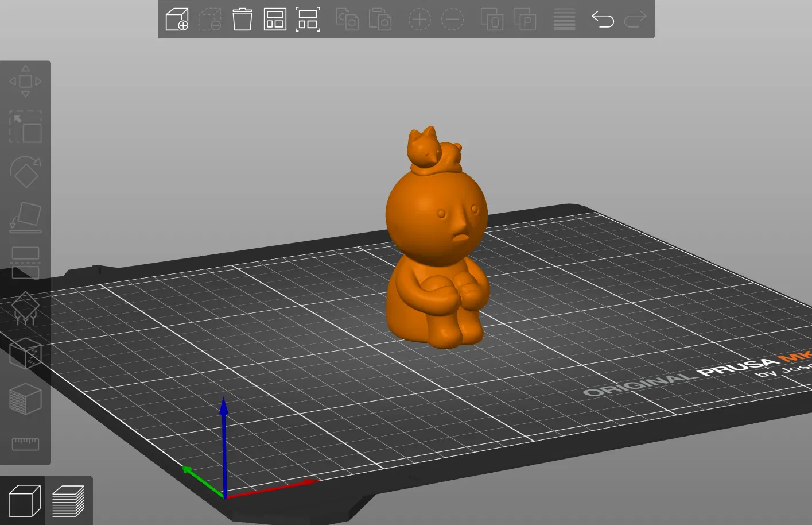Click the Arrange selection icon with corner brackets
This screenshot has width=812, height=525.
[308, 20]
